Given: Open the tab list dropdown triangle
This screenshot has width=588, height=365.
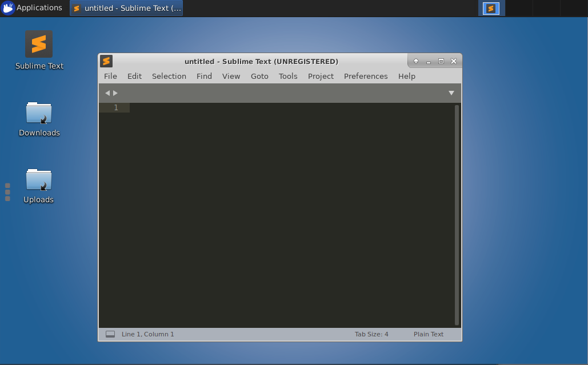Looking at the screenshot, I should point(451,93).
